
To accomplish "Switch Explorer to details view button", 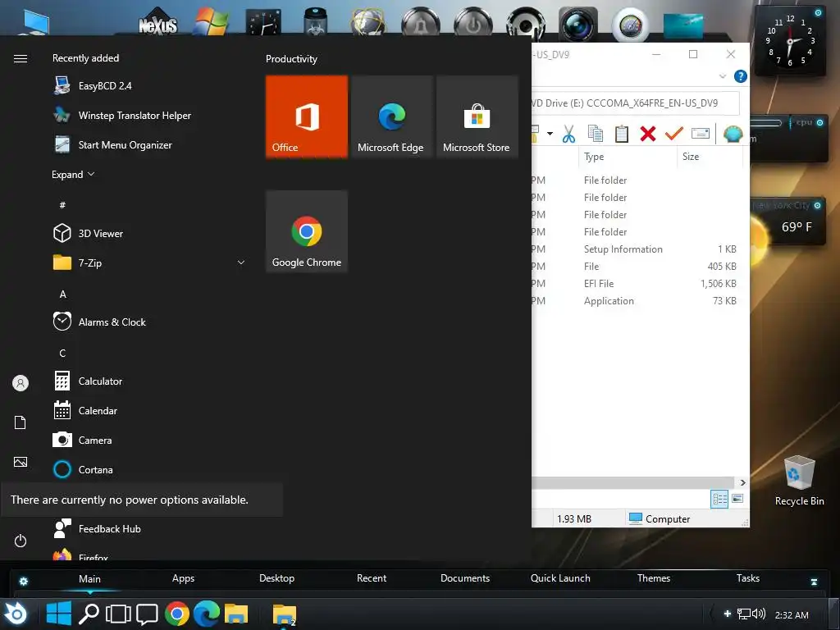I will click(719, 500).
